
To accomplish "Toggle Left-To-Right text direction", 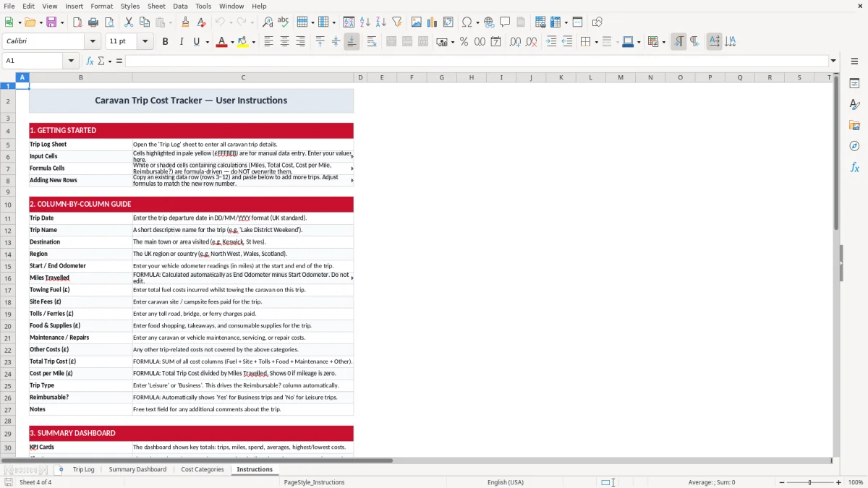I will pos(678,42).
